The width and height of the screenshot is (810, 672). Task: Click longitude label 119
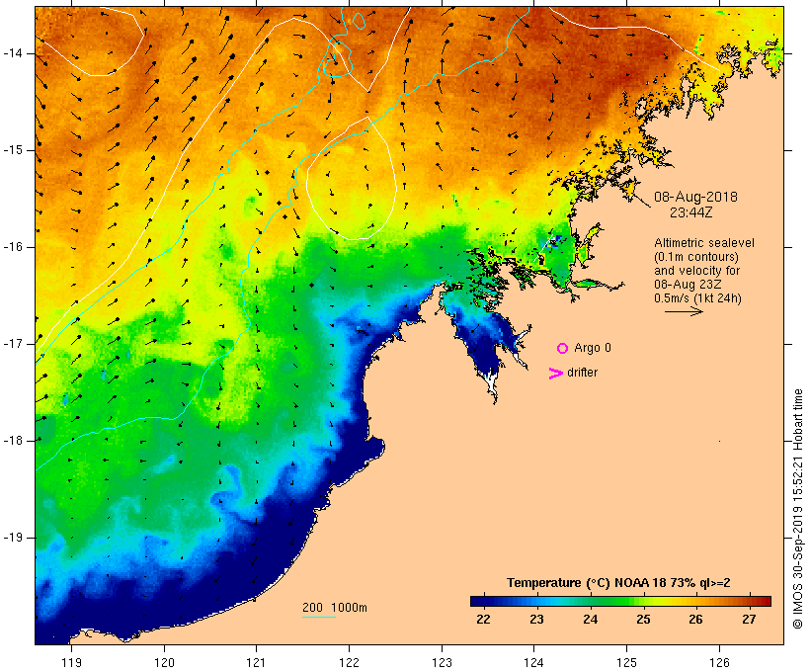[71, 662]
